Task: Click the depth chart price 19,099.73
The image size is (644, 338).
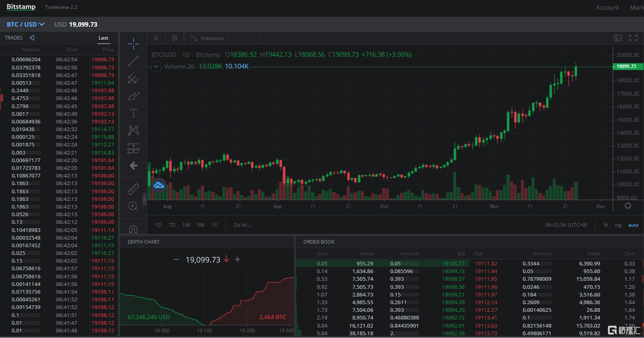Action: pyautogui.click(x=203, y=260)
